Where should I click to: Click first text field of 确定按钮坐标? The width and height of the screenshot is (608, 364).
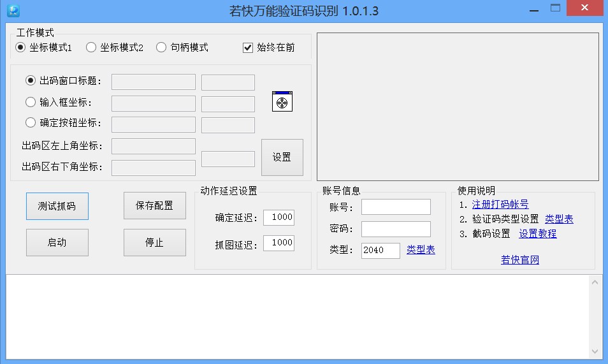pos(154,124)
